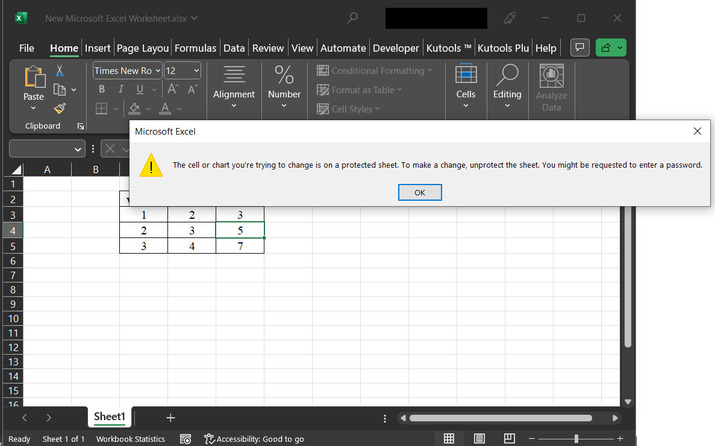Open Conditional Formatting menu
Viewport: 715px width, 446px height.
(374, 71)
